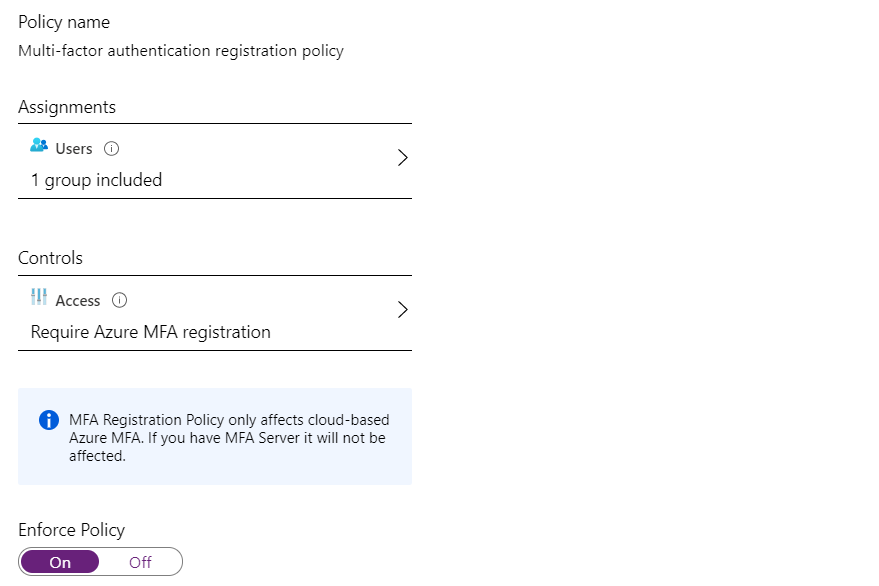The height and width of the screenshot is (586, 879).
Task: Turn the Enforce Policy switch Off
Action: point(139,561)
